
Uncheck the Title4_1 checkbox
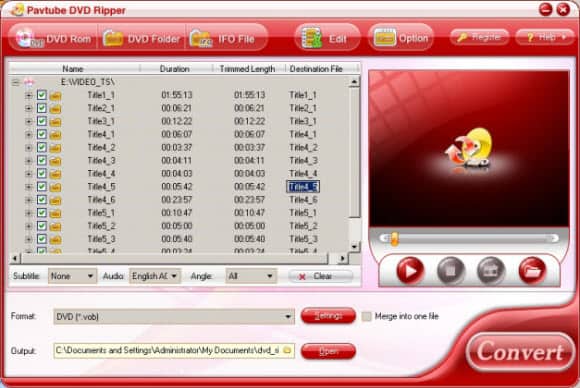[x=41, y=134]
